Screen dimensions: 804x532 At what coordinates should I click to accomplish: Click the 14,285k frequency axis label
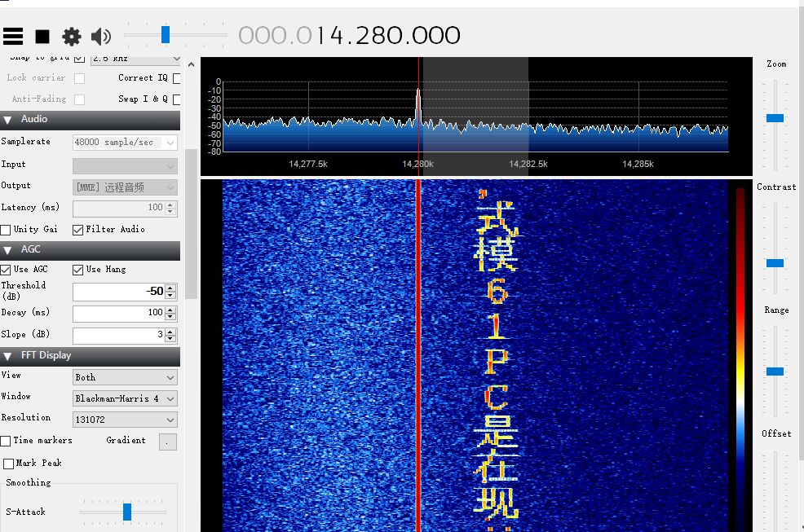[x=638, y=164]
